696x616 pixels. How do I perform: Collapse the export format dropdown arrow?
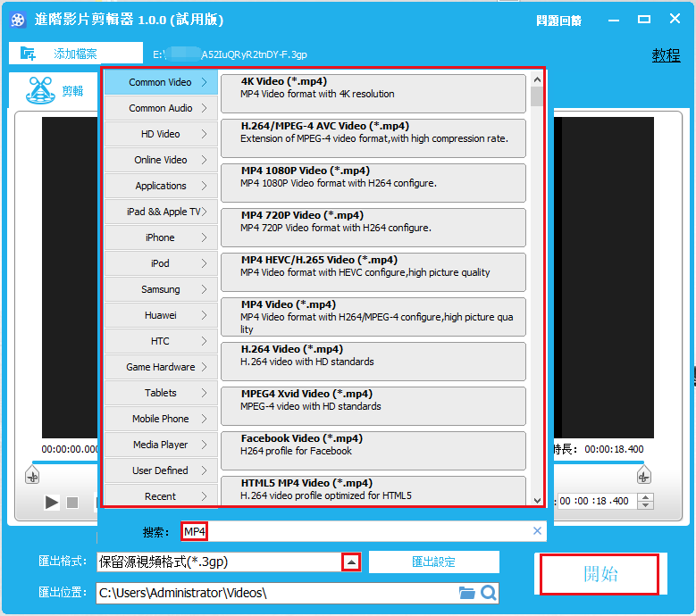(351, 562)
